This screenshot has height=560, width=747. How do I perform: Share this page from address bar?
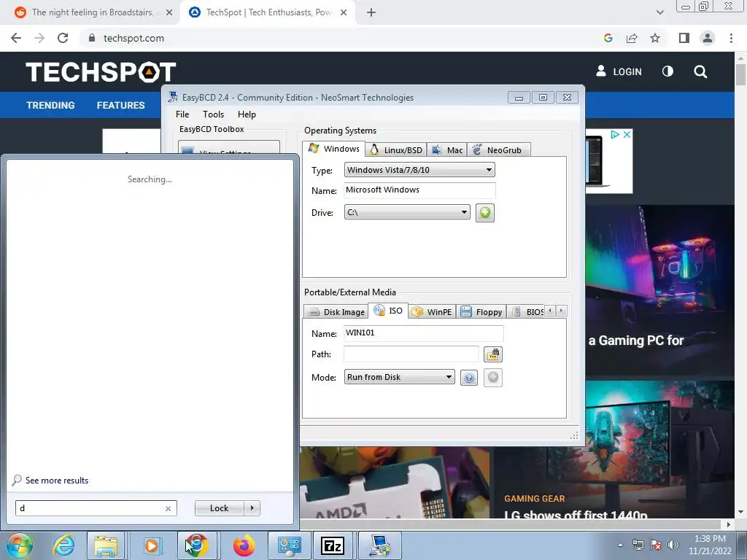[x=632, y=38]
